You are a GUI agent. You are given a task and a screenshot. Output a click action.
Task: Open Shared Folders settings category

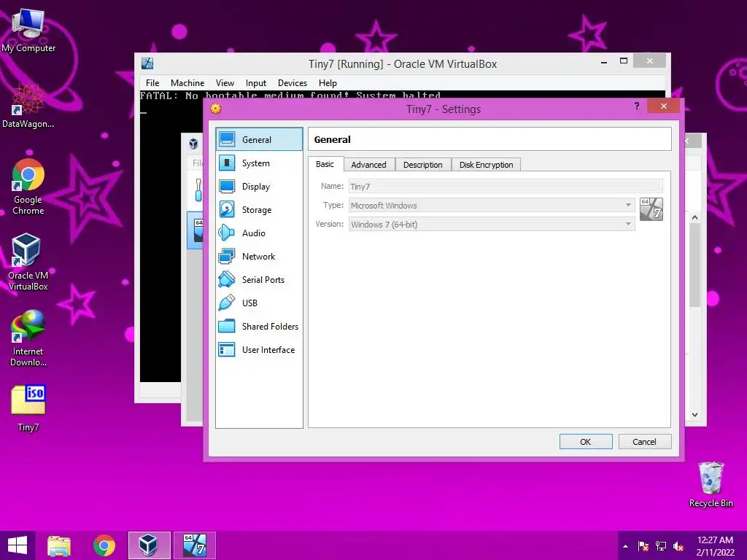pyautogui.click(x=259, y=326)
